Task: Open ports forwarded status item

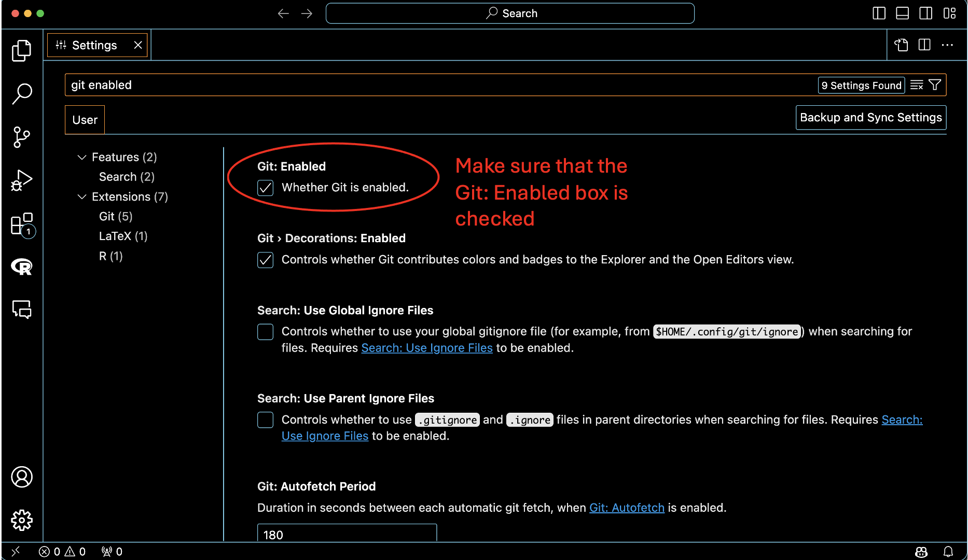Action: [x=112, y=552]
